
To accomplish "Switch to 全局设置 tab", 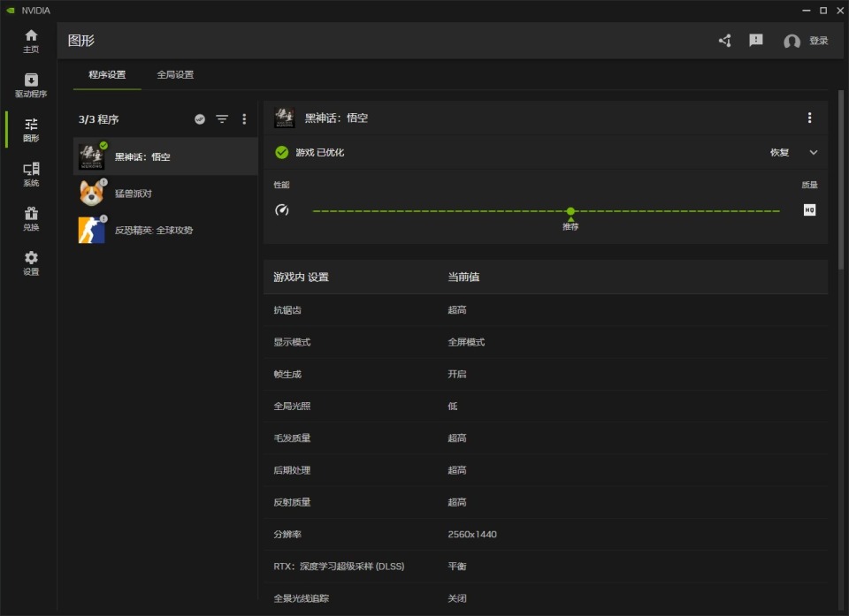I will [175, 75].
